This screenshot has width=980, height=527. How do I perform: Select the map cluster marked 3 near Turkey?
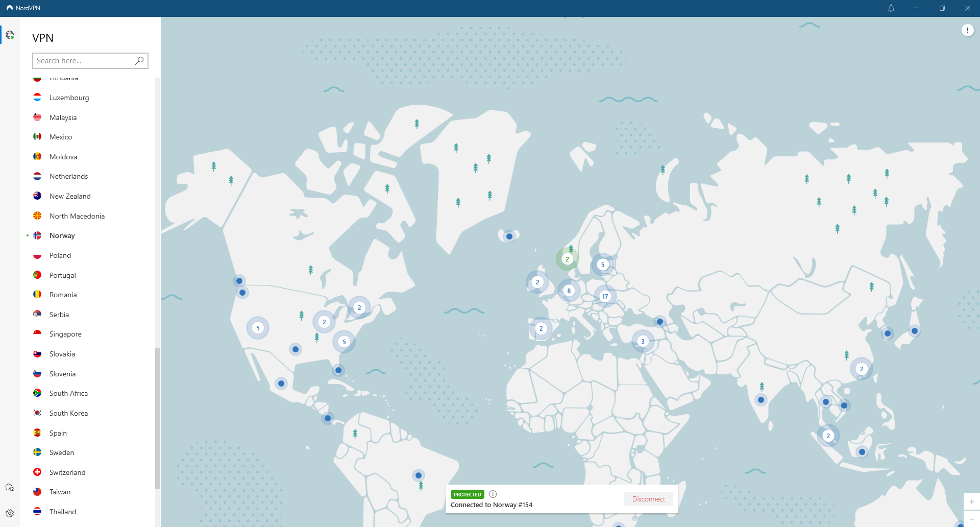[x=643, y=341]
